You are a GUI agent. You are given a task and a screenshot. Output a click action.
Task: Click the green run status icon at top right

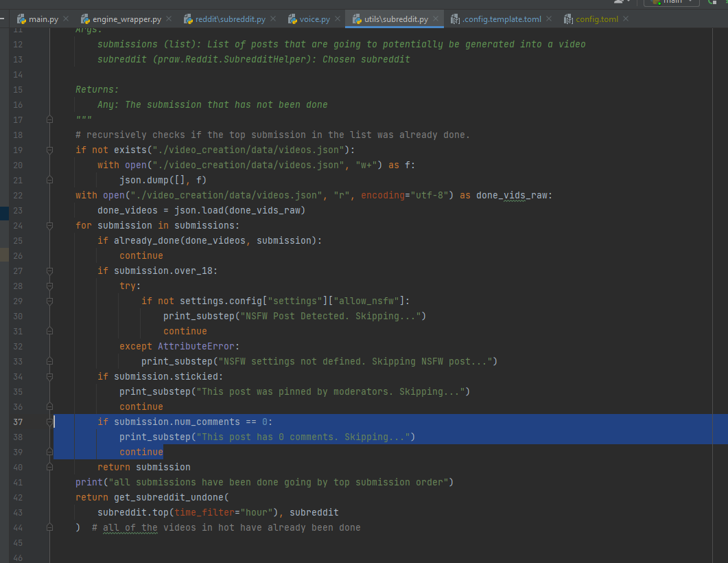click(x=711, y=3)
